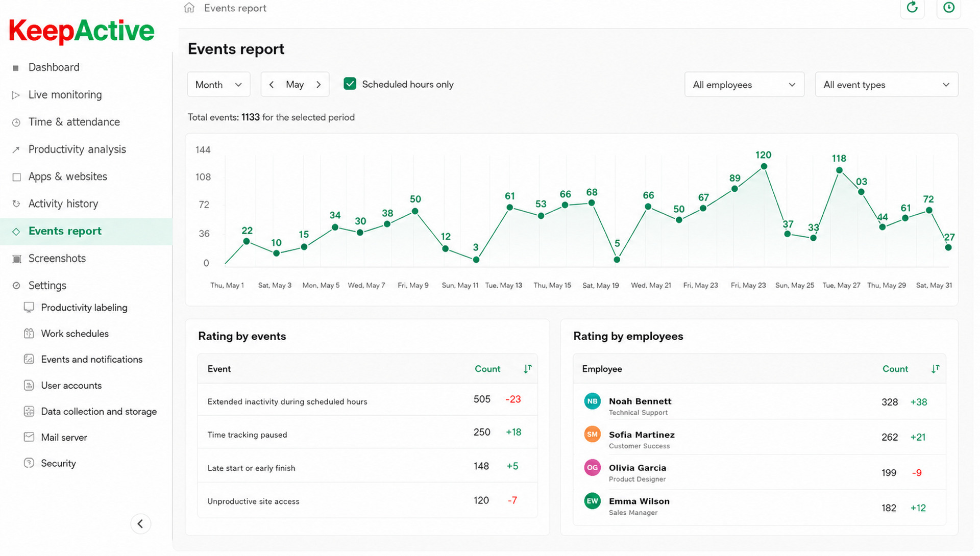Open Activity history page
The height and width of the screenshot is (556, 980).
pyautogui.click(x=63, y=204)
